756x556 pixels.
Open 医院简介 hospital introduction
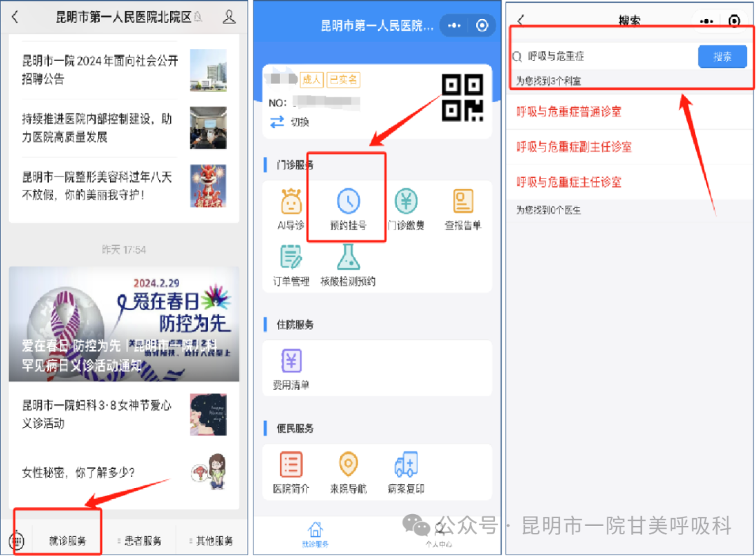pos(290,473)
